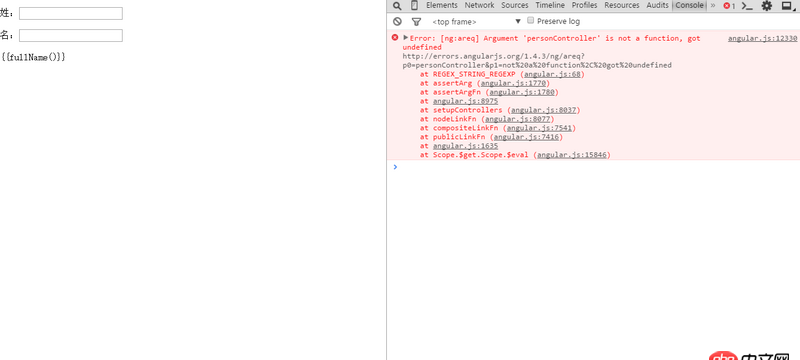
Task: Focus the 姓 input field
Action: [x=71, y=13]
